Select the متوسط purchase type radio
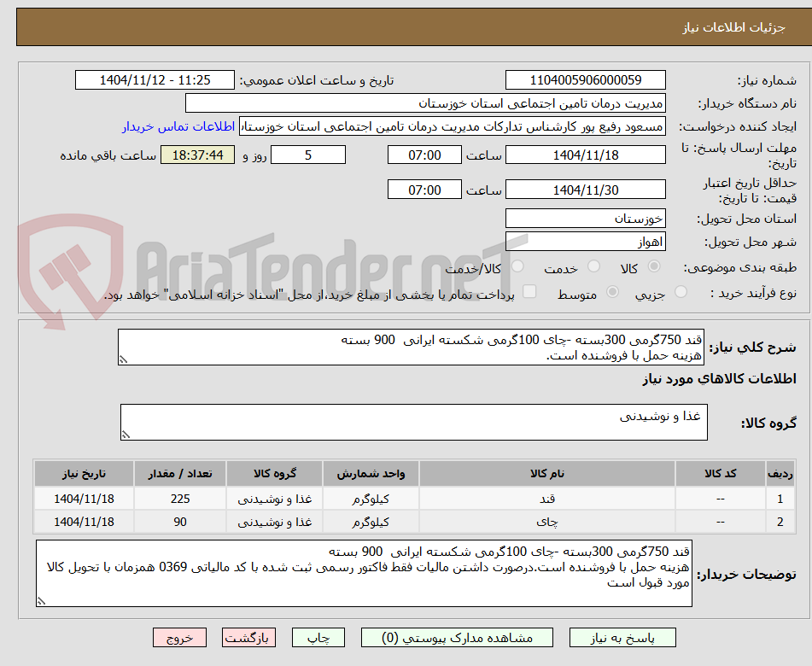Screen dimensions: 812x666 point(612,292)
